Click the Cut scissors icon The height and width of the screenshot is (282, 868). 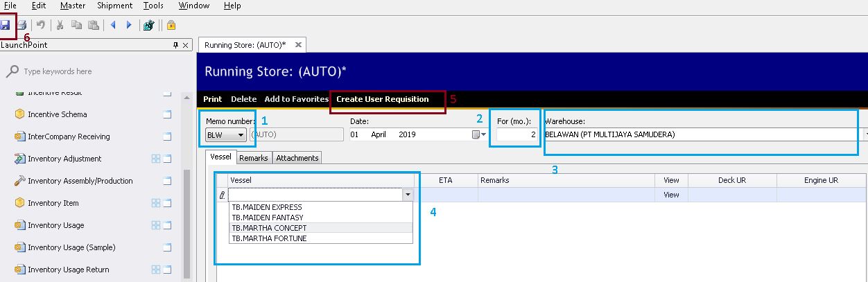point(60,25)
